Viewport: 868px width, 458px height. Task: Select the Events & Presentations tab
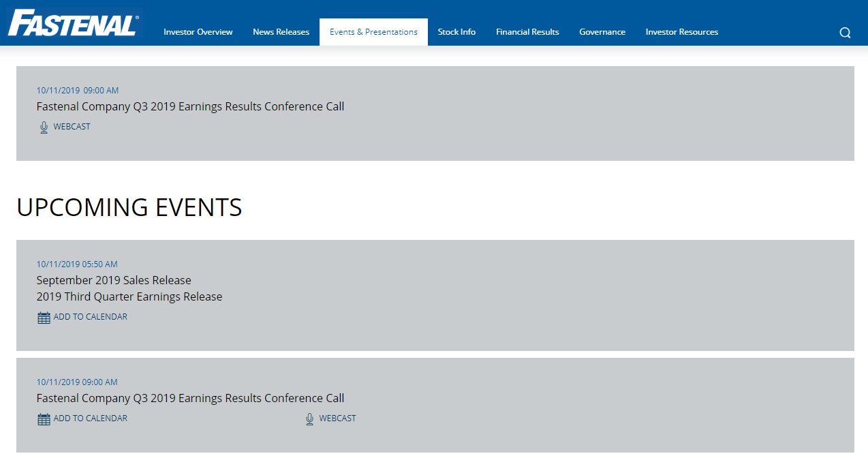373,32
